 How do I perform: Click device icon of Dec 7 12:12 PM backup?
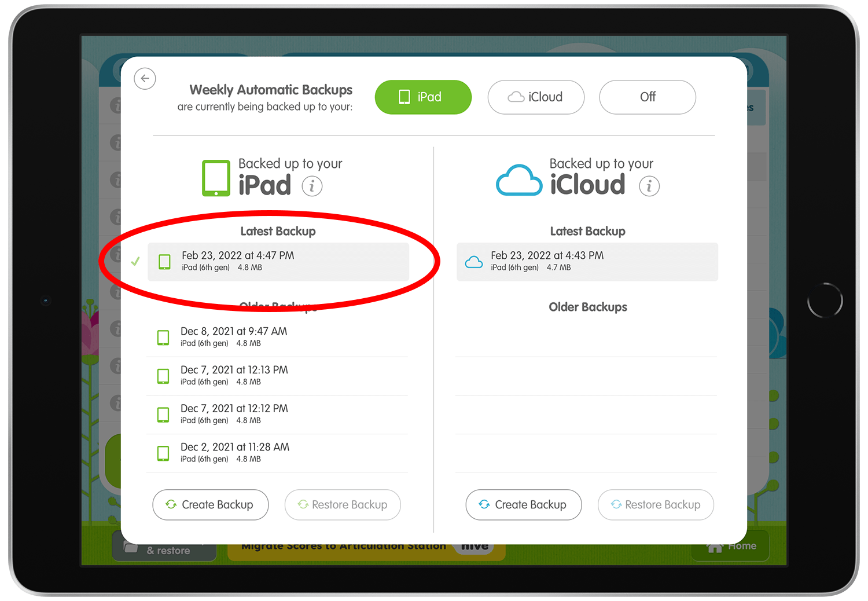pos(164,415)
